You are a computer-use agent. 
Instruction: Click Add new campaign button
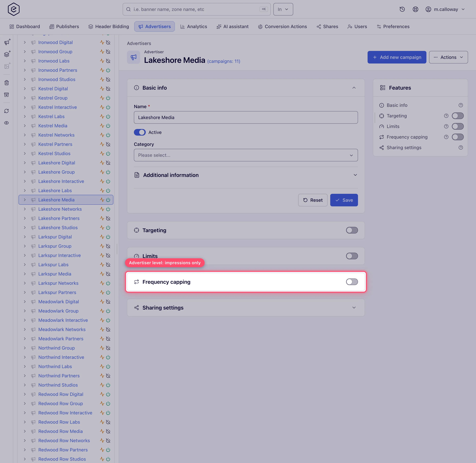tap(397, 57)
